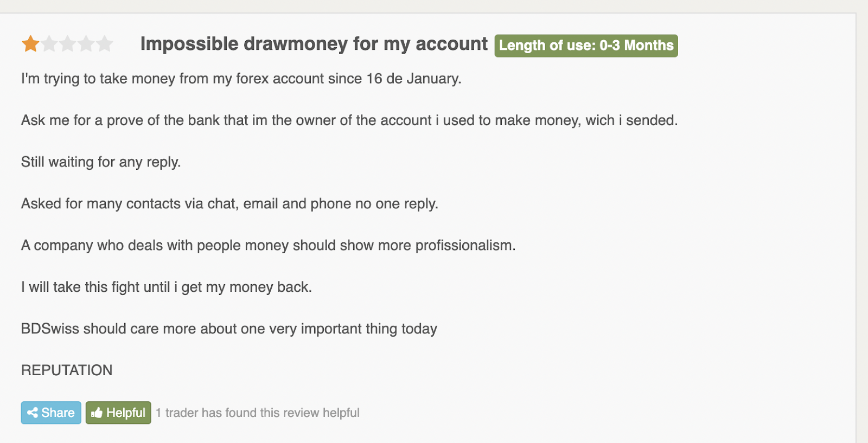Click the thumbs-up icon in Helpful button
The width and height of the screenshot is (868, 443).
97,413
